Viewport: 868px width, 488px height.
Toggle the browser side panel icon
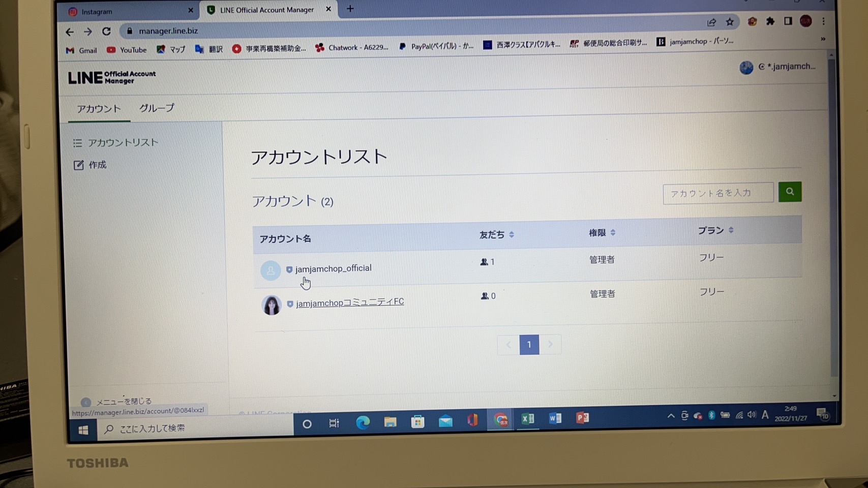[x=788, y=21]
